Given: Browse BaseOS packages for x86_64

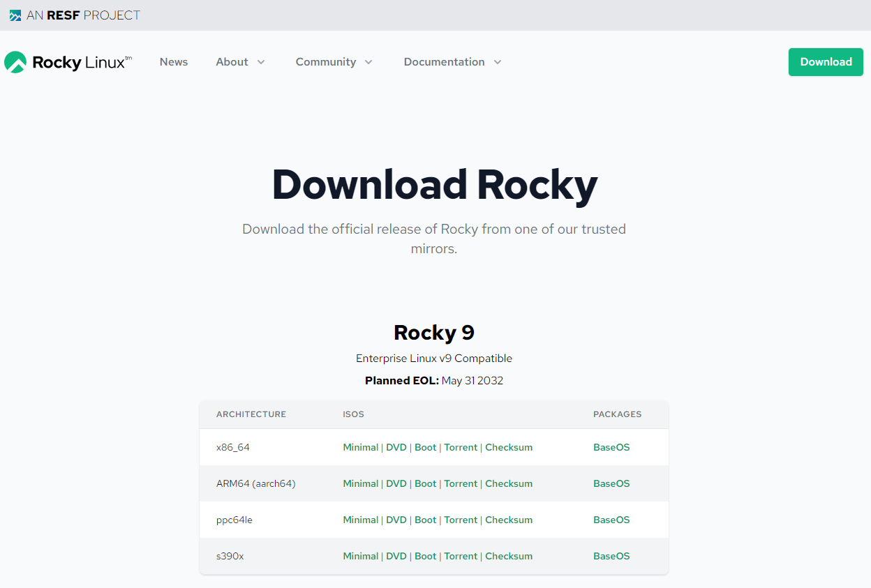Looking at the screenshot, I should tap(611, 447).
